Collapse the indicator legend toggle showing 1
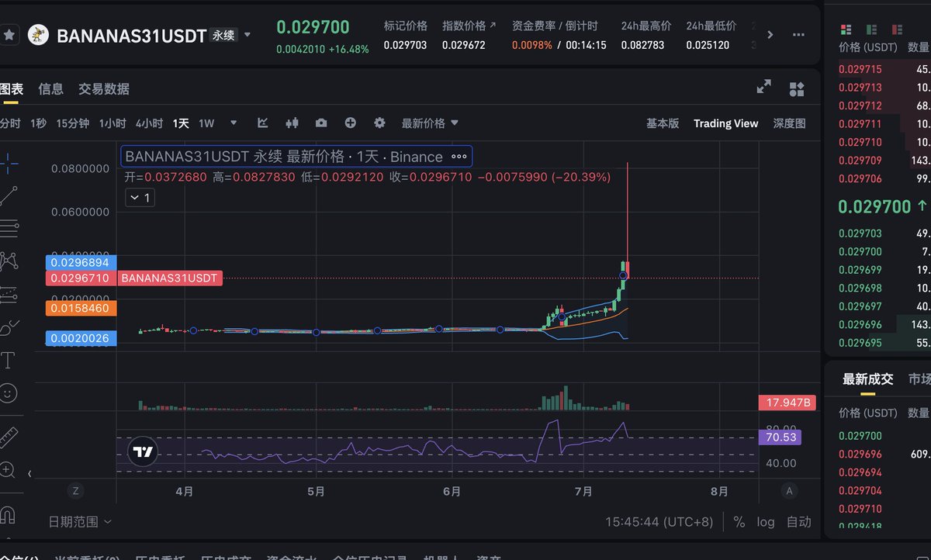Image resolution: width=931 pixels, height=560 pixels. click(140, 198)
